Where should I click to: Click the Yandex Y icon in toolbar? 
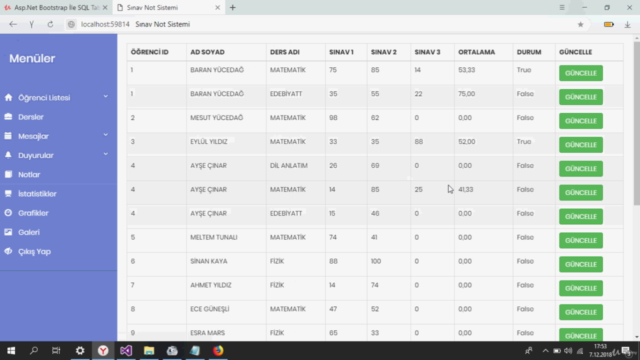(32, 24)
